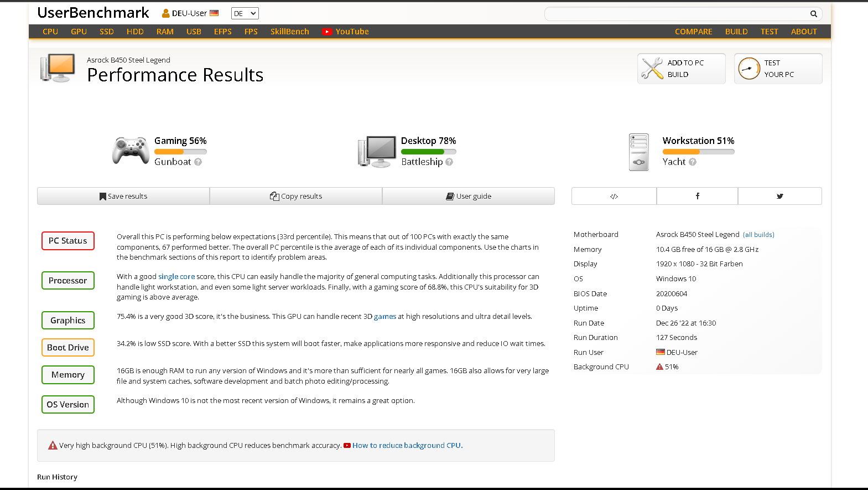Image resolution: width=868 pixels, height=490 pixels.
Task: Click the help icon next to Gunboat
Action: [198, 162]
